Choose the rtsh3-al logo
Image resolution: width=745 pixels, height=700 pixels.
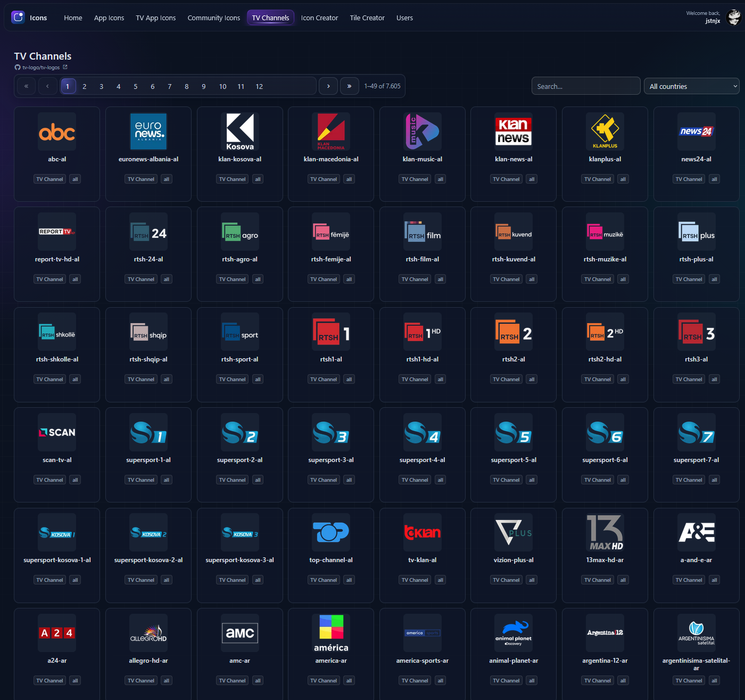point(697,332)
